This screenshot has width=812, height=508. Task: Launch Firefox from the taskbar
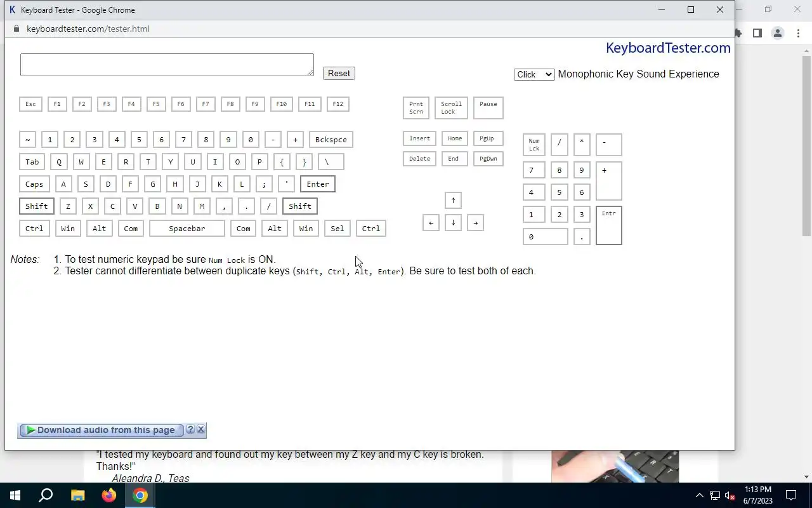point(109,495)
